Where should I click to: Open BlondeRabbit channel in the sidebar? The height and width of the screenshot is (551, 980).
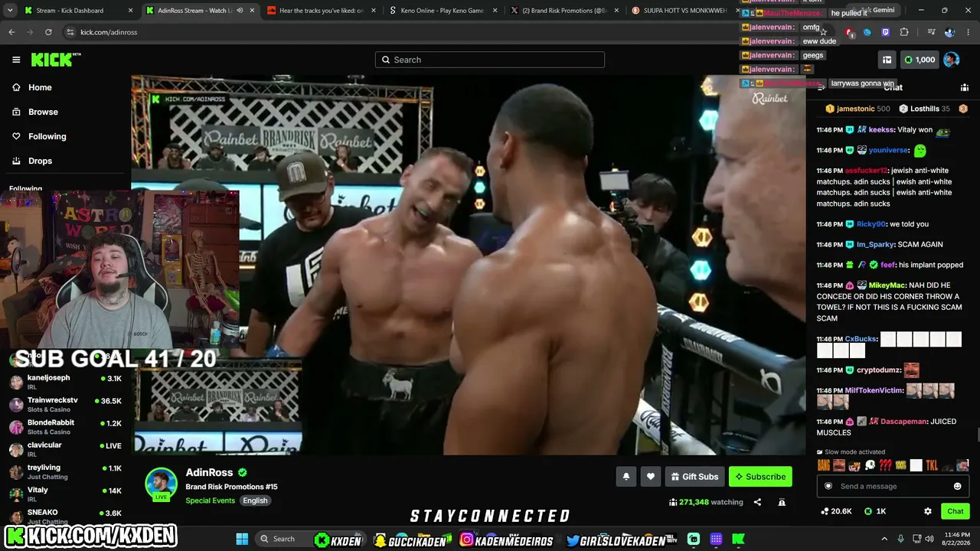click(66, 426)
